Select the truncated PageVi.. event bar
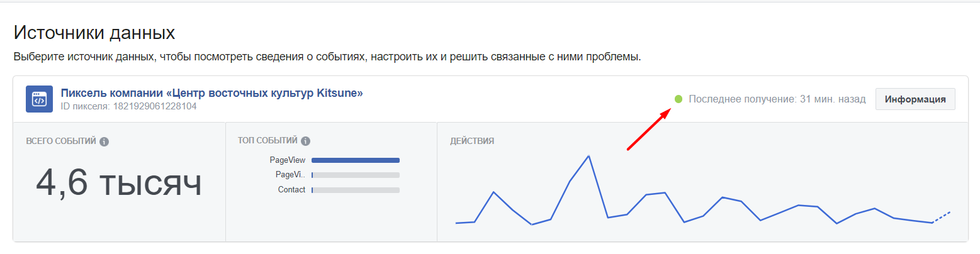The image size is (980, 254). click(356, 175)
